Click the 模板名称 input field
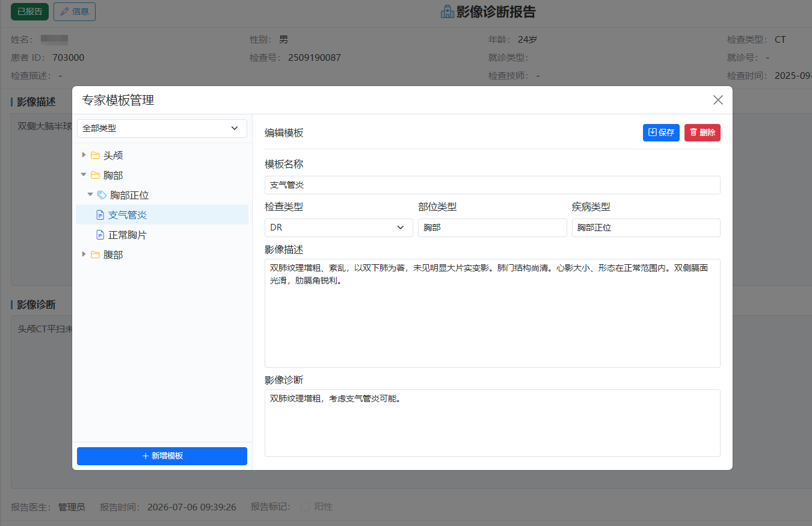 (492, 185)
